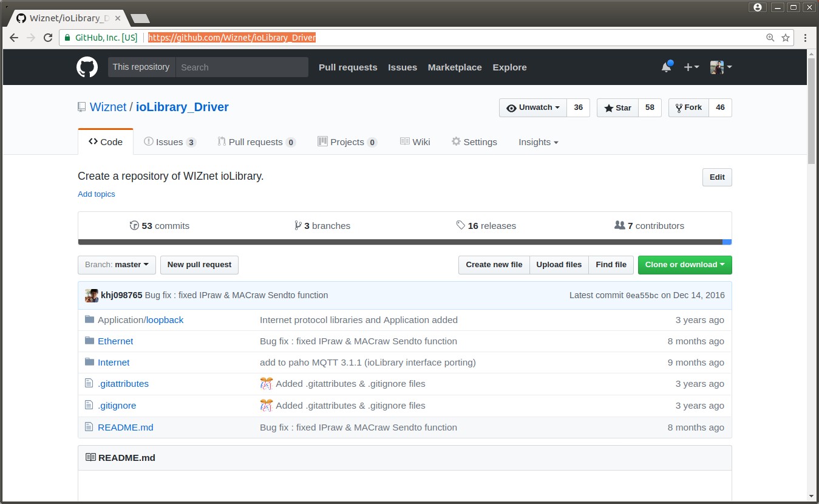
Task: Click the Internet folder icon
Action: pos(89,362)
